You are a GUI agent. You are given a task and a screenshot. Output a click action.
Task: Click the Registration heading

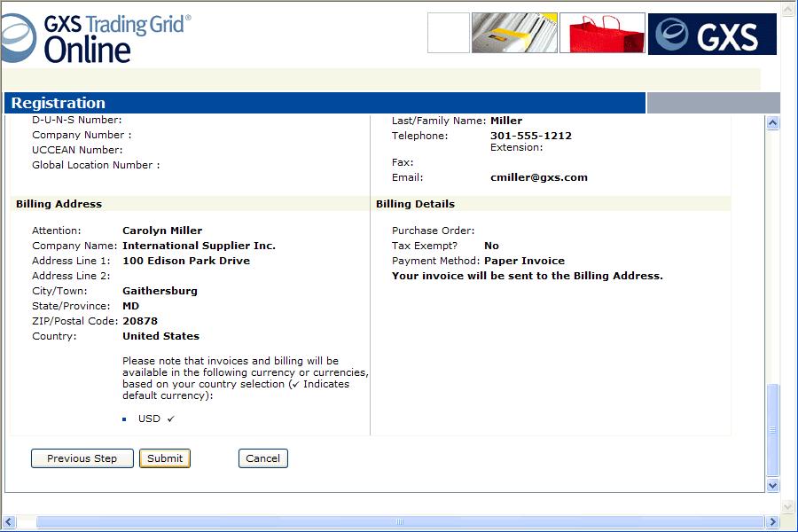pos(58,103)
